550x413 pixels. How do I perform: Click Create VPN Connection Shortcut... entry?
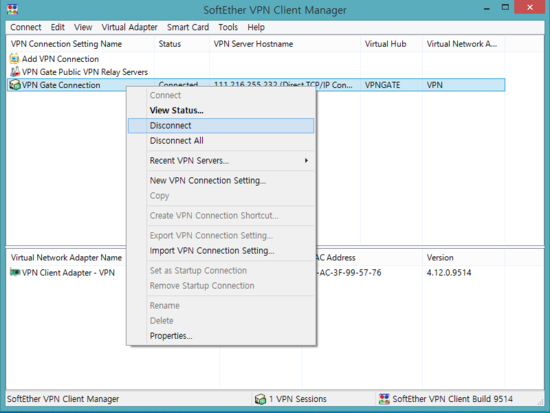pos(221,215)
